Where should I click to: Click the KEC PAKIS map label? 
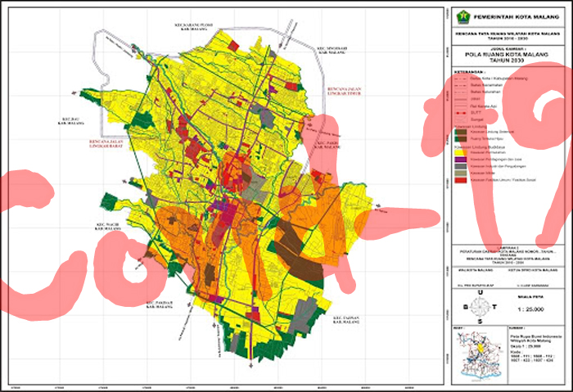328,145
